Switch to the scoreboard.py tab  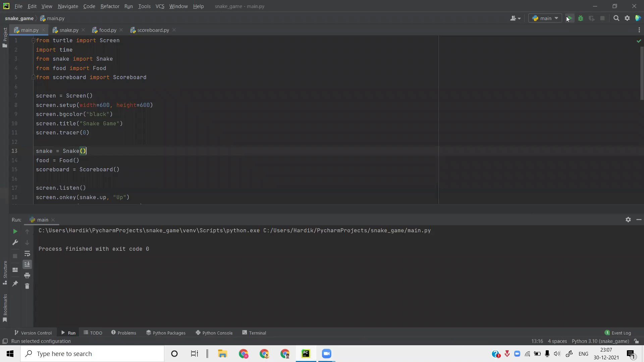153,30
